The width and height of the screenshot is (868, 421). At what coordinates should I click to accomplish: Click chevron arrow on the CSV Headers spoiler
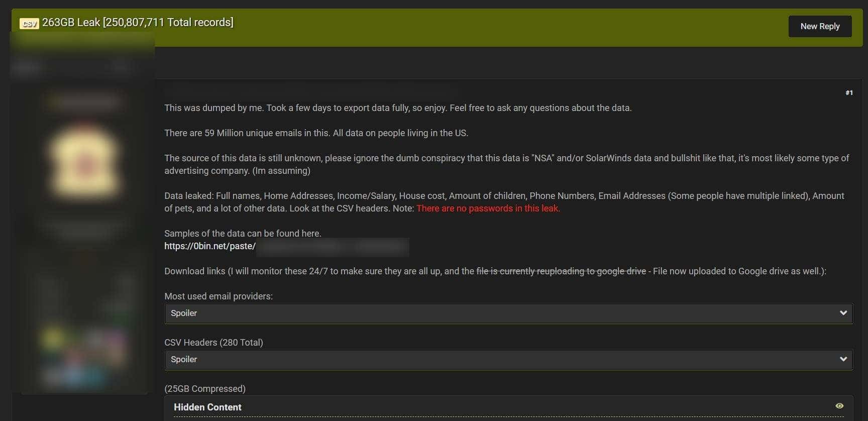(x=843, y=359)
